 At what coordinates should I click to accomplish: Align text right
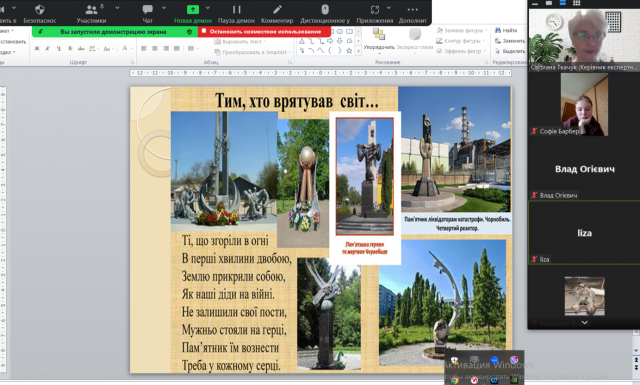click(x=166, y=49)
